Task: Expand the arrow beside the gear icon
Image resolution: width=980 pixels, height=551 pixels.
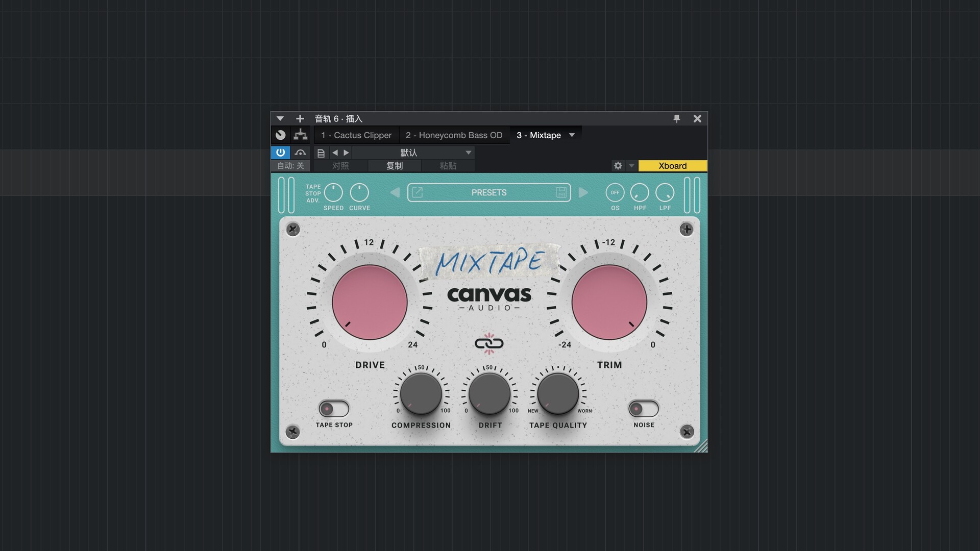Action: pos(631,166)
